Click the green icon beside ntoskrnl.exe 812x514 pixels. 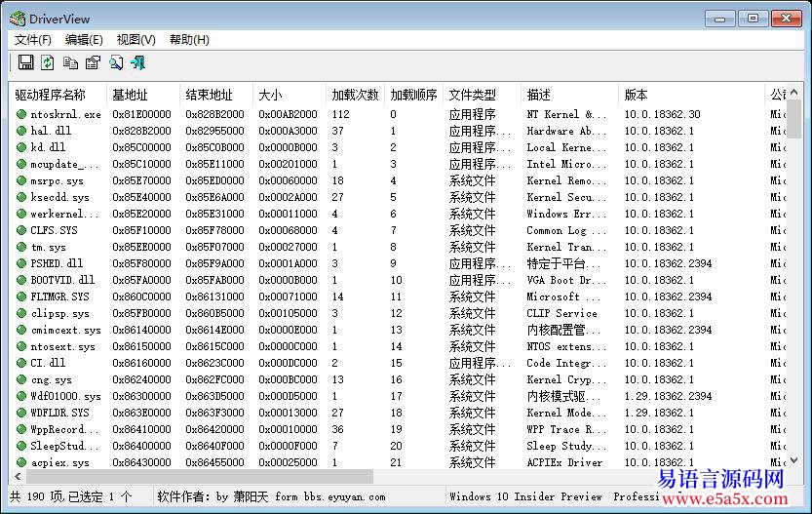point(21,114)
